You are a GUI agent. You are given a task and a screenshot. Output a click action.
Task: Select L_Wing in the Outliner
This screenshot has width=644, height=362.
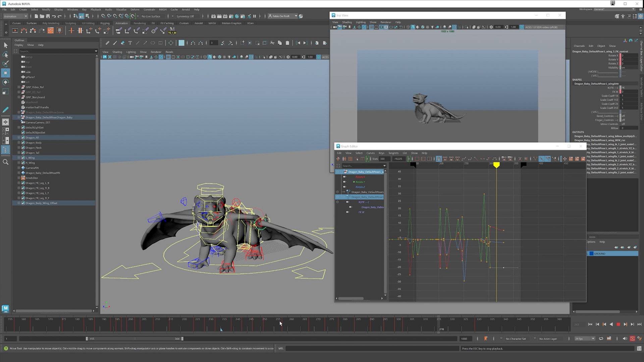click(30, 158)
